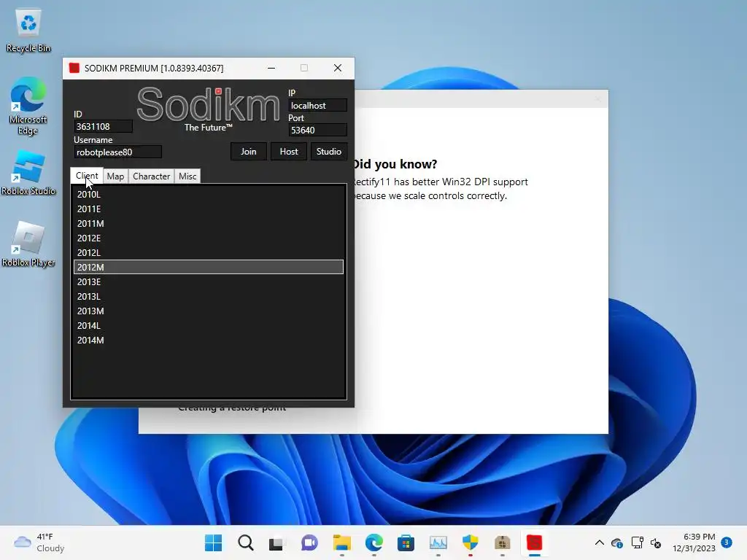Screen dimensions: 747x560
Task: Open Microsoft Store from taskbar
Action: [x=406, y=542]
